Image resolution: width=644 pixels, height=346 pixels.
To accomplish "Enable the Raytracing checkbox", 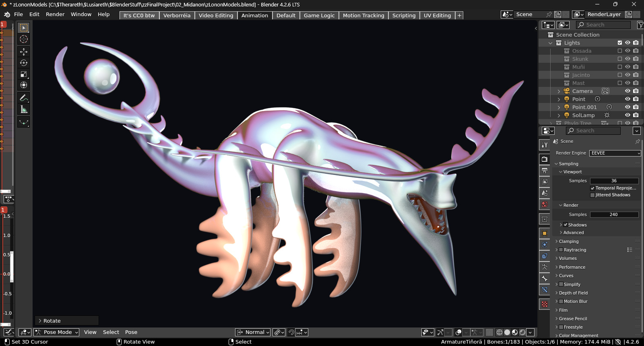I will [561, 250].
